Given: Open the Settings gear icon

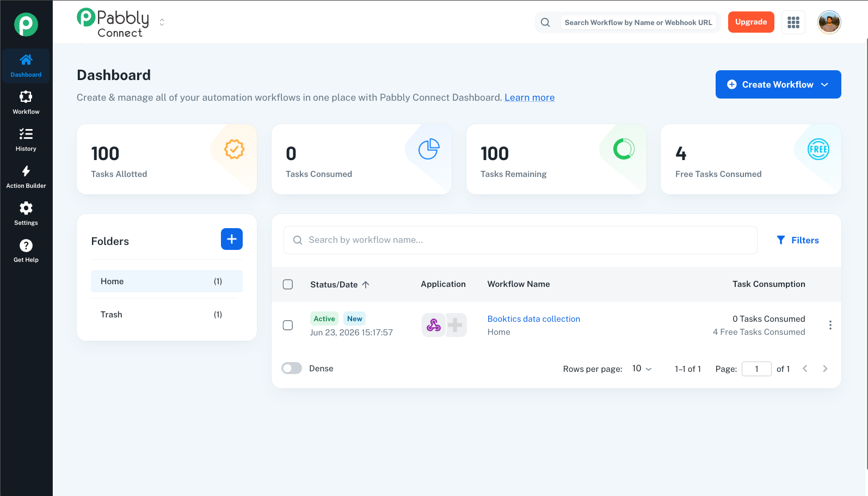Looking at the screenshot, I should pyautogui.click(x=26, y=208).
